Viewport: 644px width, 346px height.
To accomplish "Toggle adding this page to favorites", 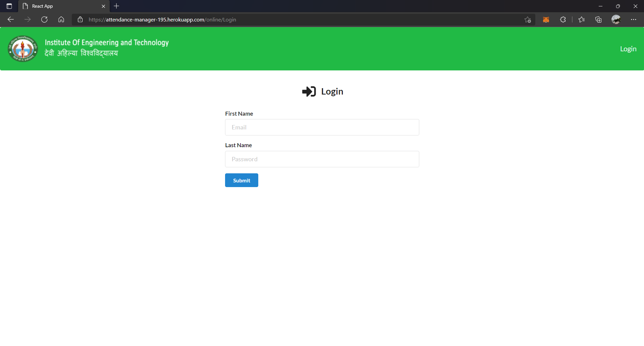I will coord(528,19).
